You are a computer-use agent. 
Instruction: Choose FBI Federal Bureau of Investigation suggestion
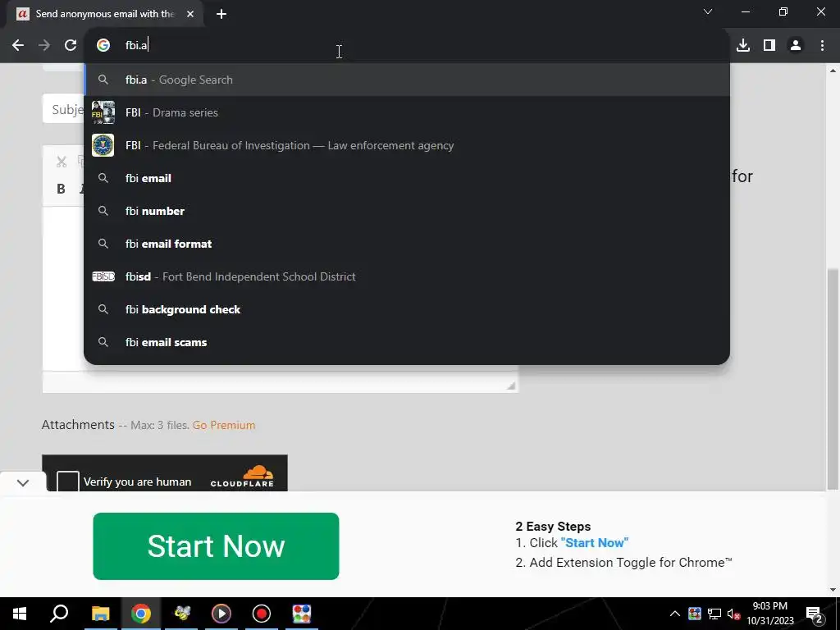coord(407,145)
